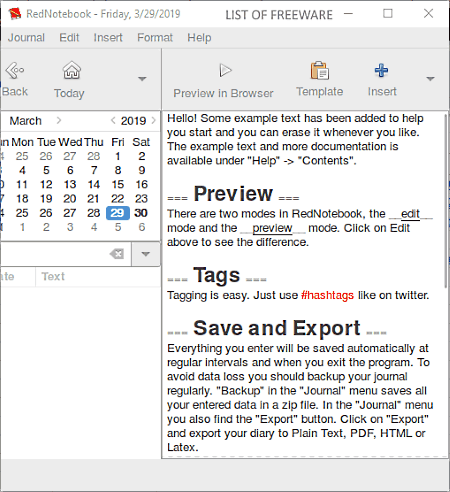Screen dimensions: 450x492
Task: Advance to the next year after 2019
Action: click(x=153, y=120)
